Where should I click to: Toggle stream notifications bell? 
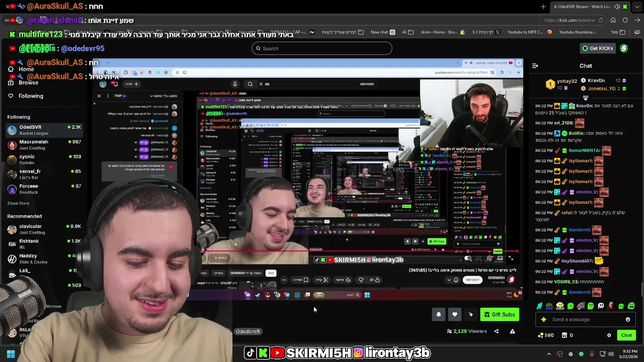pyautogui.click(x=438, y=315)
